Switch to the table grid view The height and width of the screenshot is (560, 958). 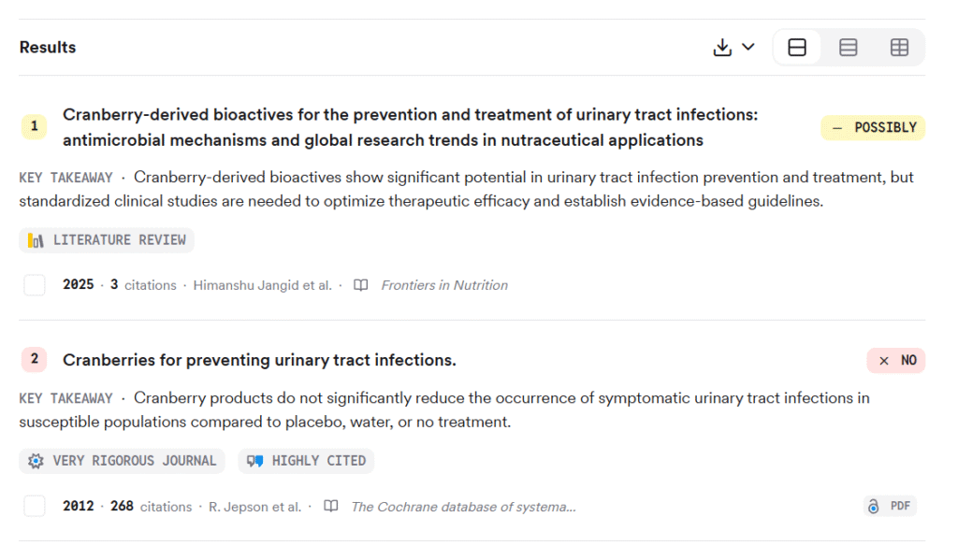[899, 48]
